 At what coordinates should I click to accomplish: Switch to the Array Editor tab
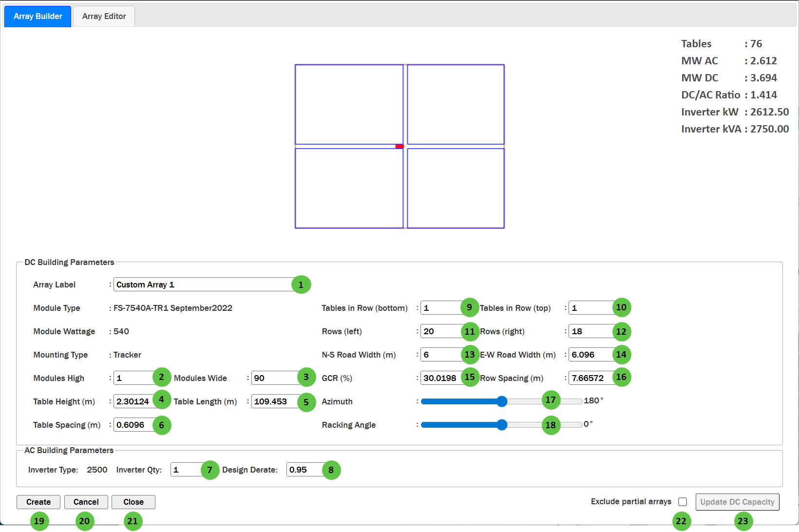point(103,16)
